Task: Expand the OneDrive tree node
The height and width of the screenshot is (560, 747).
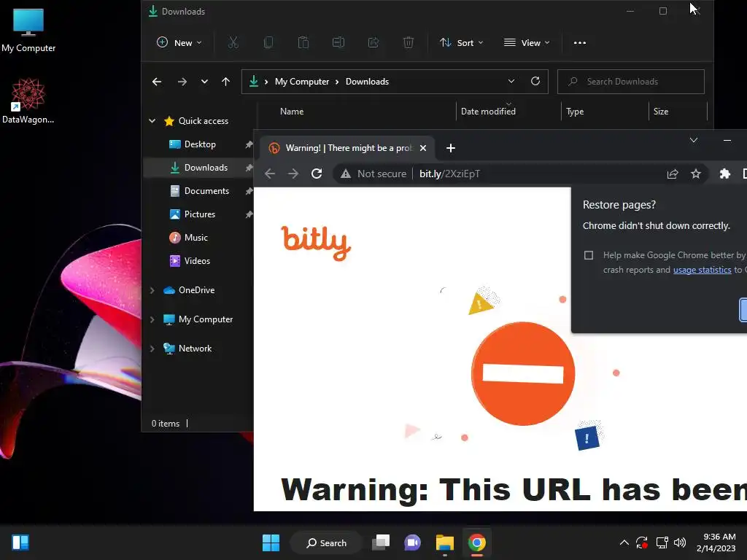Action: click(x=152, y=290)
